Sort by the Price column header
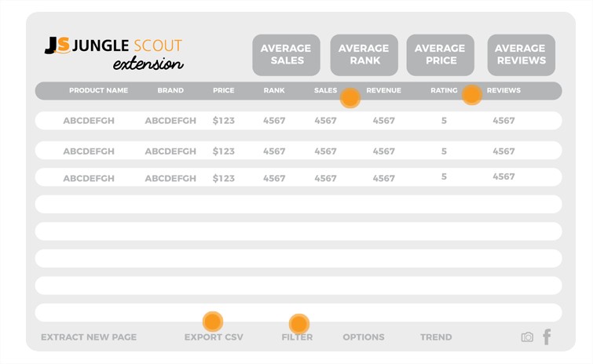Image resolution: width=593 pixels, height=364 pixels. coord(224,90)
